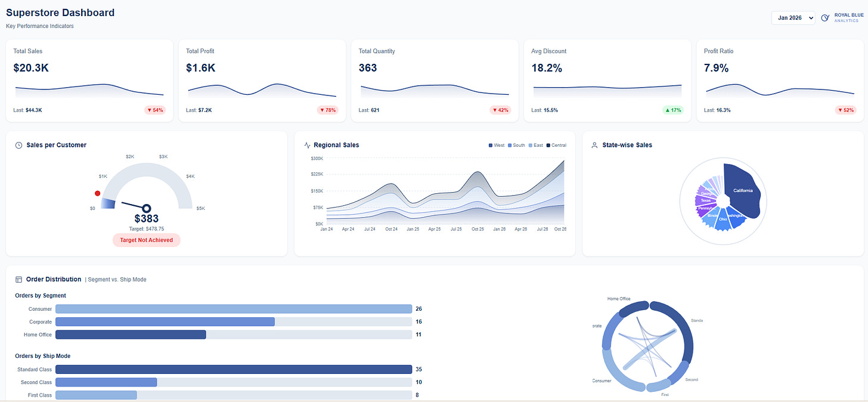Click the person icon beside State-wise Sales
Screen dimensions: 868x402
pos(594,145)
